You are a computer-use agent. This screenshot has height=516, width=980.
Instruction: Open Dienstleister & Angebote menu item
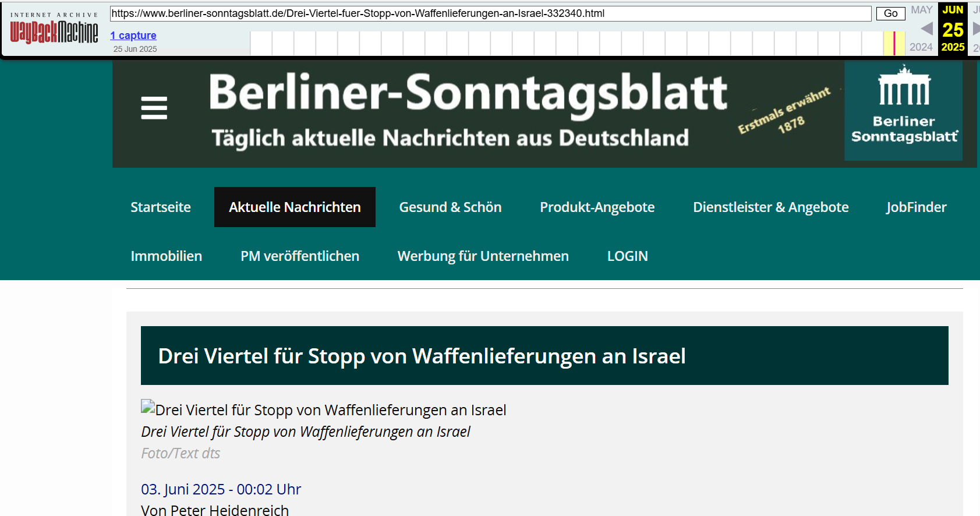[x=771, y=207]
